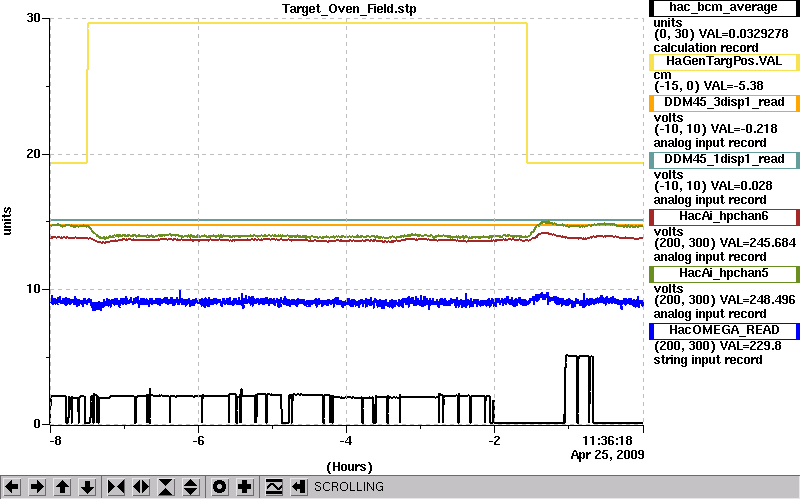Click the Target_Oven_Field.stp title
This screenshot has width=800, height=499.
pos(349,9)
